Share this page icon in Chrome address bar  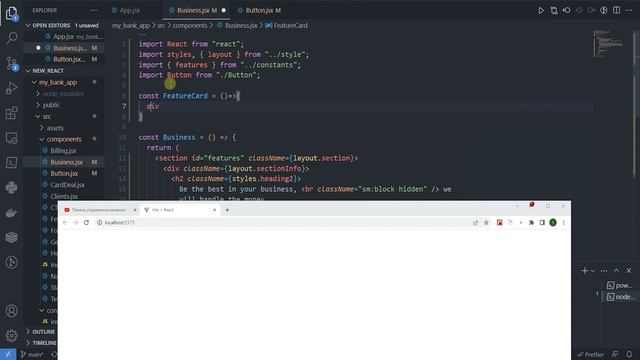pos(475,222)
